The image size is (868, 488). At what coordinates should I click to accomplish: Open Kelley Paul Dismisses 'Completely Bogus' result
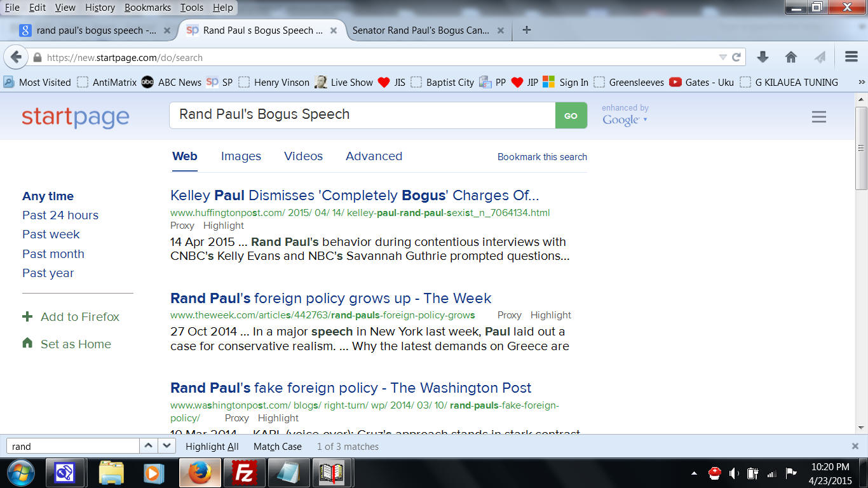point(355,195)
